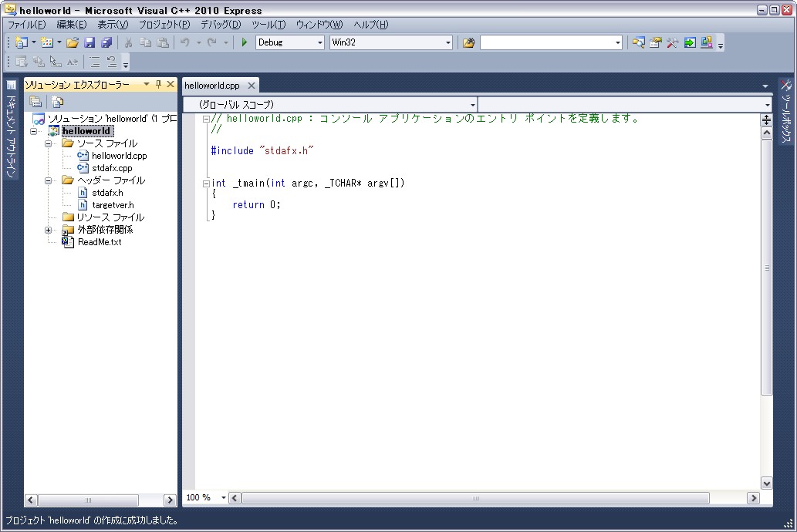The height and width of the screenshot is (532, 797).
Task: Open the ドキュメント アウトライン side tab
Action: coord(11,129)
